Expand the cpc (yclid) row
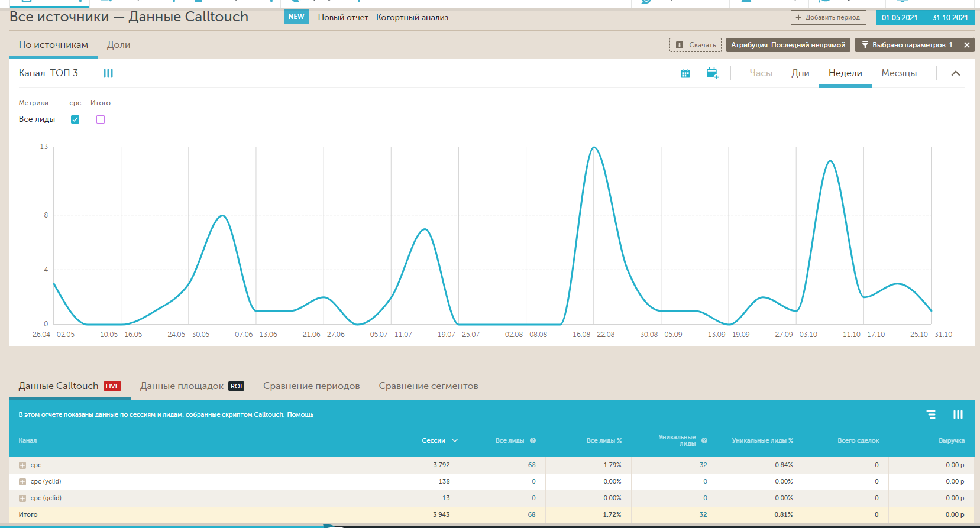Screen dimensions: 980x528 click(x=22, y=482)
